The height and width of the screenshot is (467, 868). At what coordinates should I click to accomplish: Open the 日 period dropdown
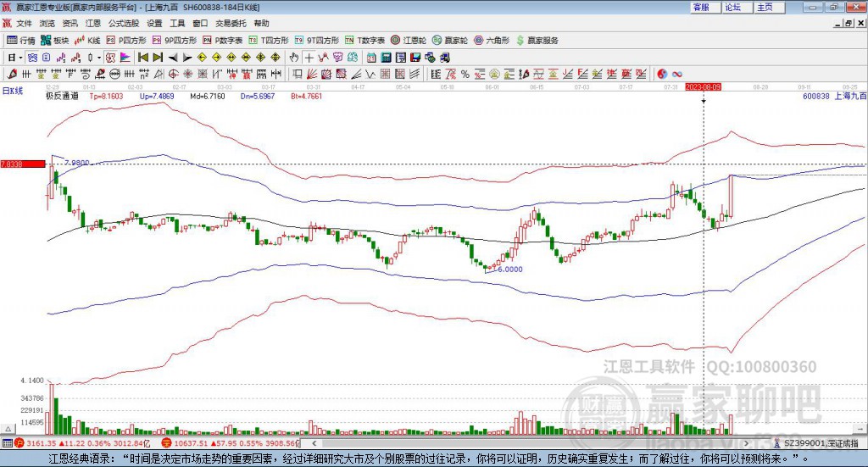point(15,58)
